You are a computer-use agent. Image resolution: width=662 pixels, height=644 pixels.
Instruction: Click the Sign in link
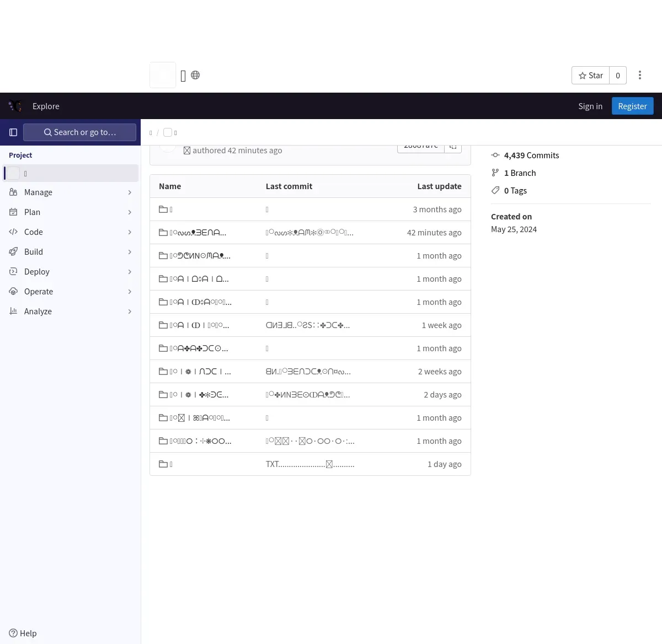click(590, 106)
